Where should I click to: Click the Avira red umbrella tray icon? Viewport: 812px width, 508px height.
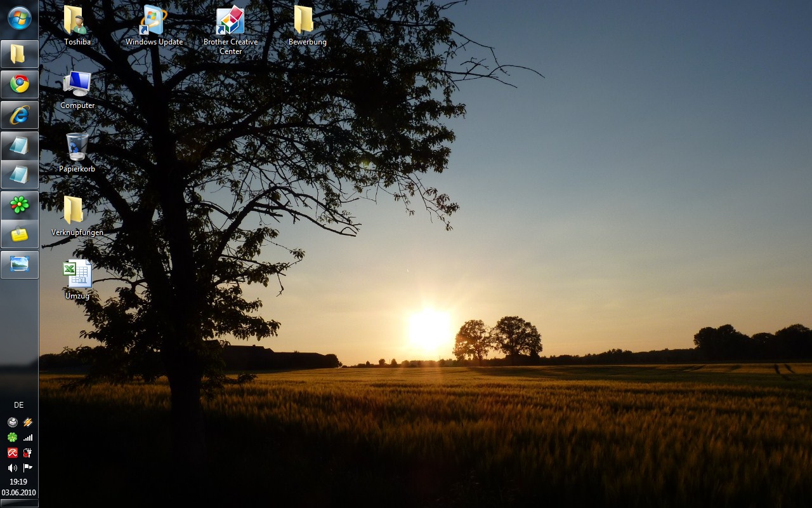(x=12, y=453)
